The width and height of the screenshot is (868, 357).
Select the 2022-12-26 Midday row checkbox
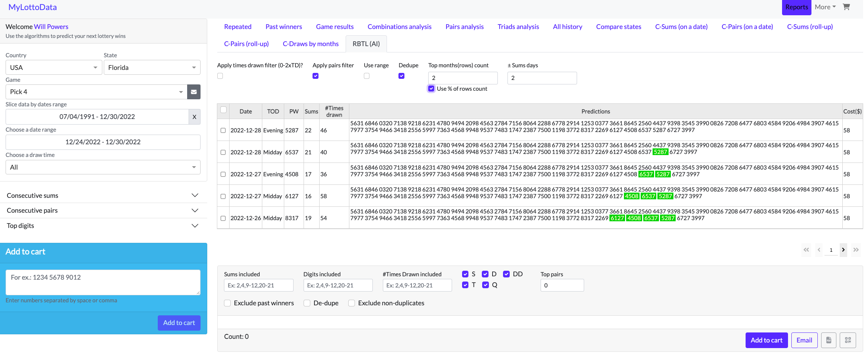pos(223,218)
